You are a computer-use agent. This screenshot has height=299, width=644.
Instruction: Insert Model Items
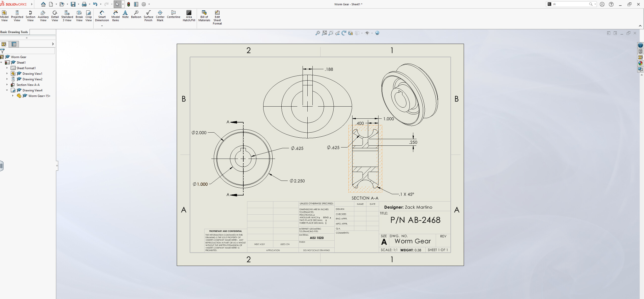coord(115,16)
